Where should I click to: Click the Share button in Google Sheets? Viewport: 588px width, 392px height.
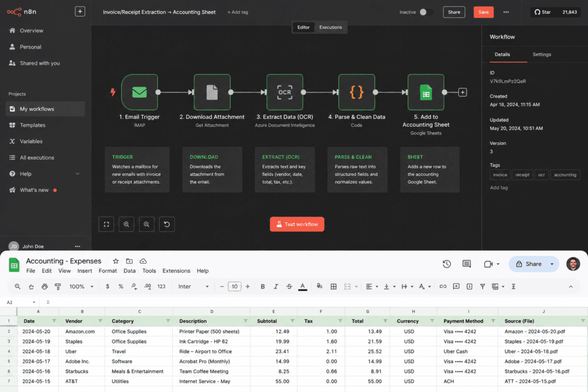[x=529, y=264]
